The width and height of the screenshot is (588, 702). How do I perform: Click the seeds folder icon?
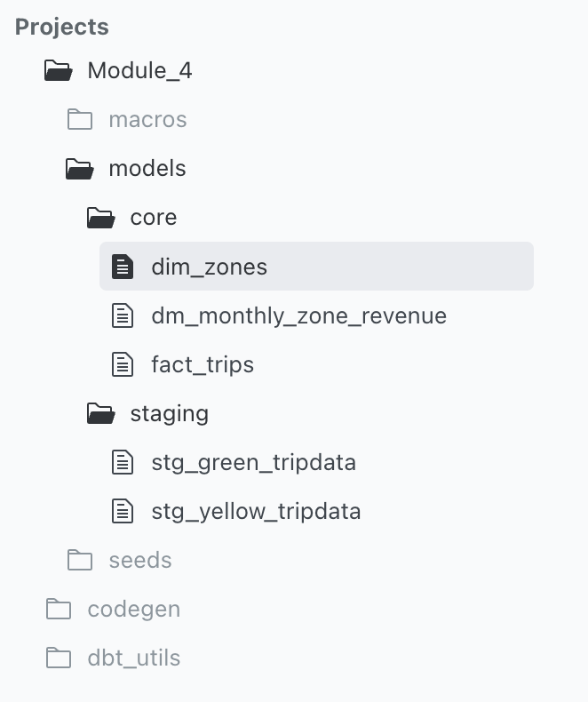pos(80,560)
